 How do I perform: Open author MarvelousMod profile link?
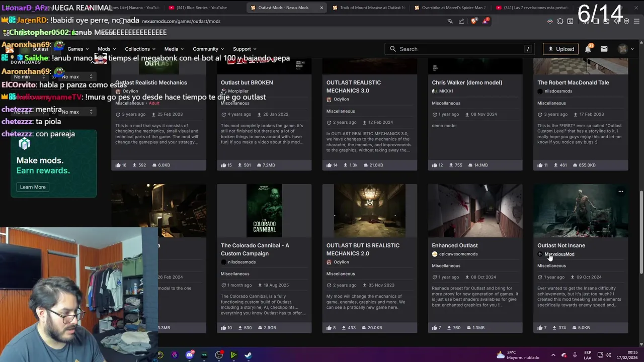(559, 254)
